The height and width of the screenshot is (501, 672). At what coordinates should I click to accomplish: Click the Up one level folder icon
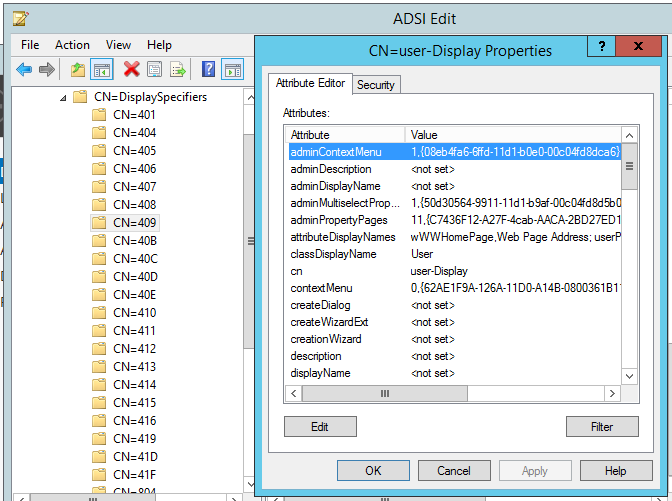[78, 69]
